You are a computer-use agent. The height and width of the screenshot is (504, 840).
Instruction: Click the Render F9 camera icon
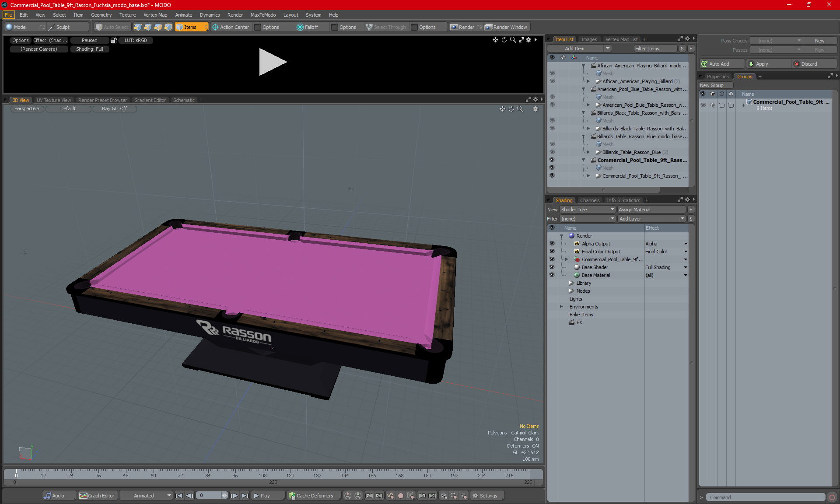click(x=454, y=27)
